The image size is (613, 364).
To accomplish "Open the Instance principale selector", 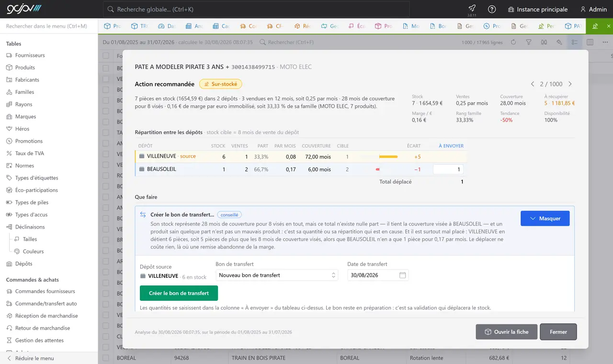I will click(537, 9).
